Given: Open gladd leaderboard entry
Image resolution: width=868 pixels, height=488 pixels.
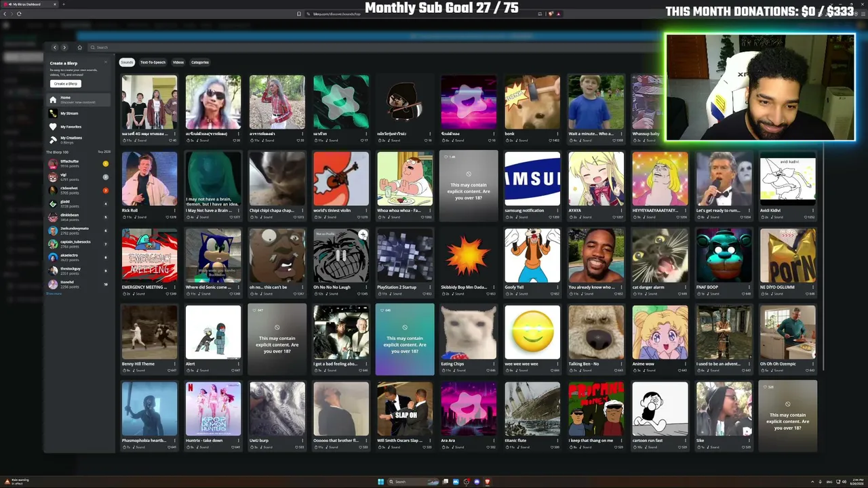Looking at the screenshot, I should 79,203.
